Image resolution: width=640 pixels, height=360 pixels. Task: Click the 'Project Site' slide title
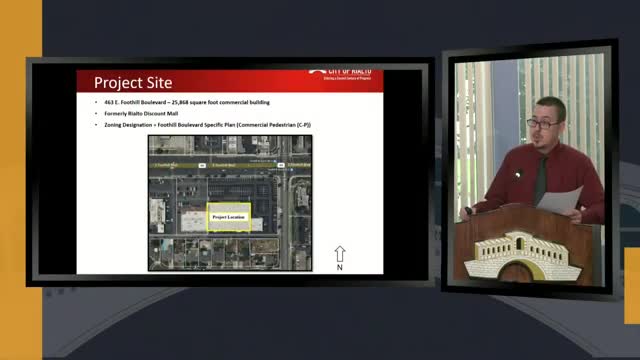[x=133, y=82]
